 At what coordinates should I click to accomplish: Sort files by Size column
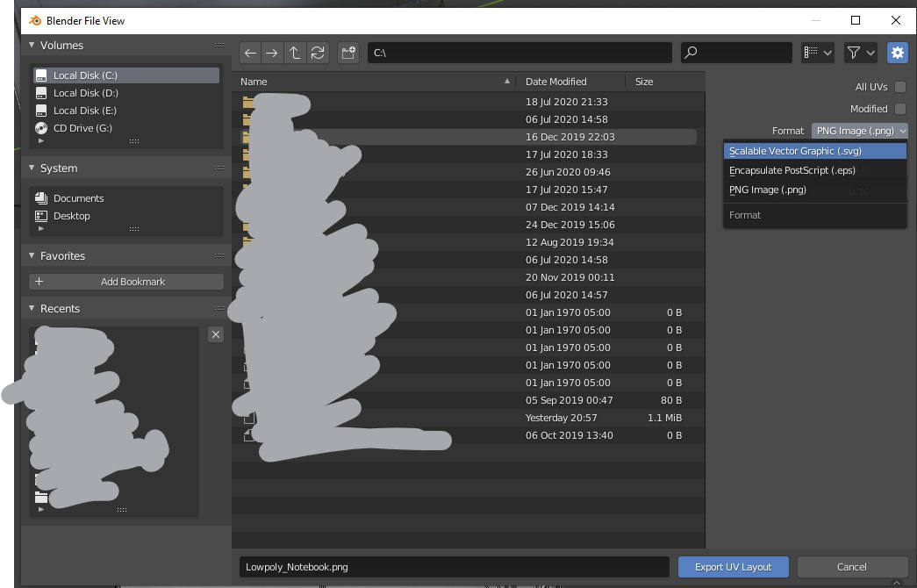[x=665, y=82]
